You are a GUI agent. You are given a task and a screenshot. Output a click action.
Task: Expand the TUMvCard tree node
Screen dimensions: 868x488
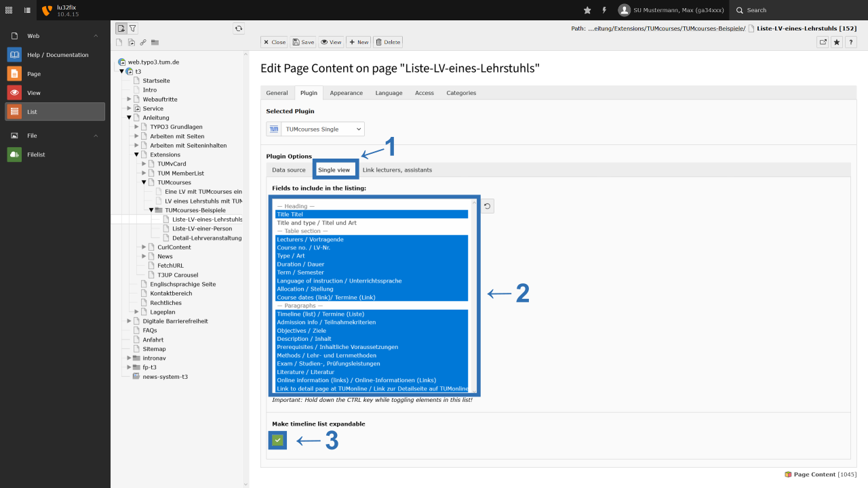click(x=144, y=164)
